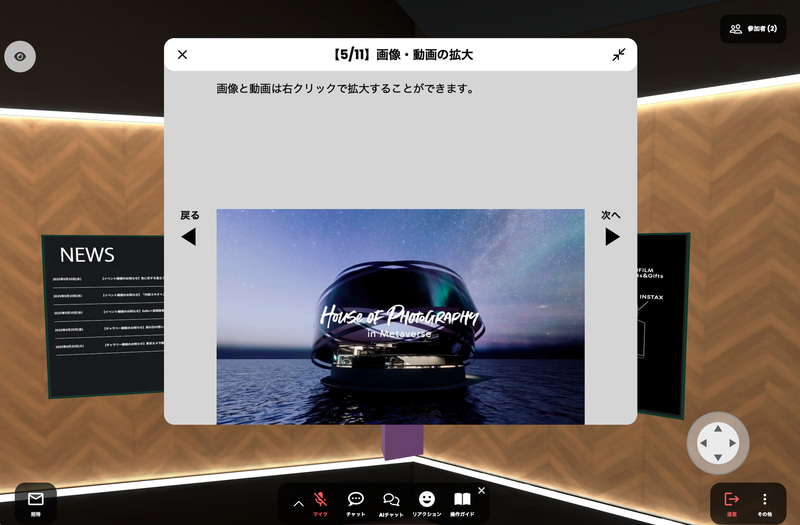Dismiss the bottom toolbar with X

(481, 490)
